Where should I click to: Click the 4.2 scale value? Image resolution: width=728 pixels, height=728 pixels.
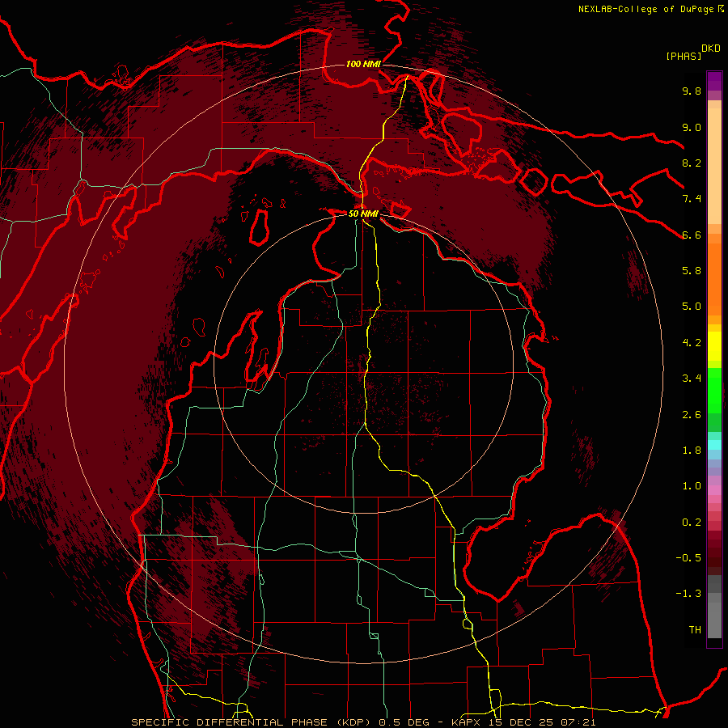[692, 343]
